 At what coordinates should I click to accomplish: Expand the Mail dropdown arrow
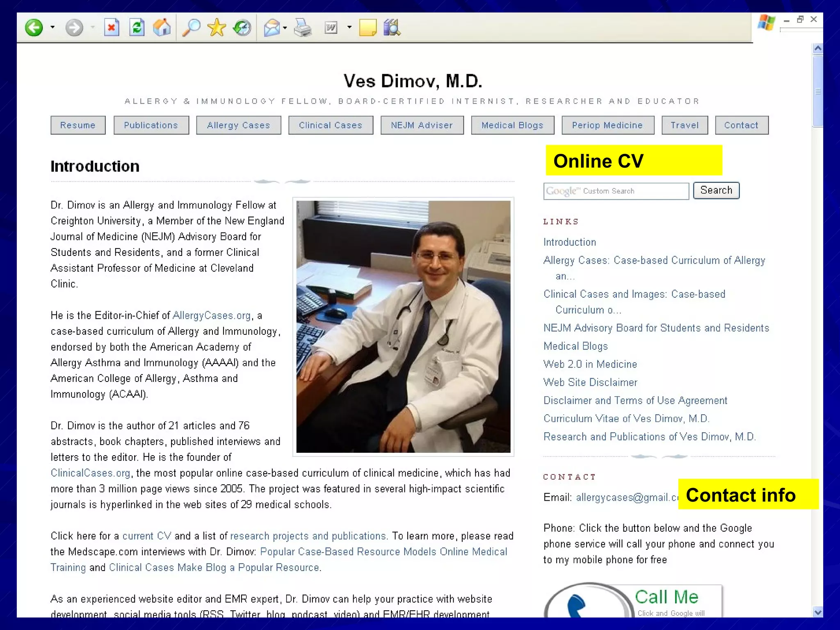pos(285,27)
